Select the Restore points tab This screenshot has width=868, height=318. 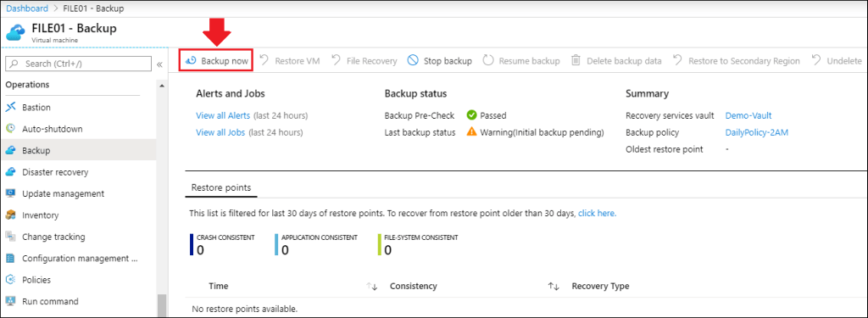(x=221, y=187)
